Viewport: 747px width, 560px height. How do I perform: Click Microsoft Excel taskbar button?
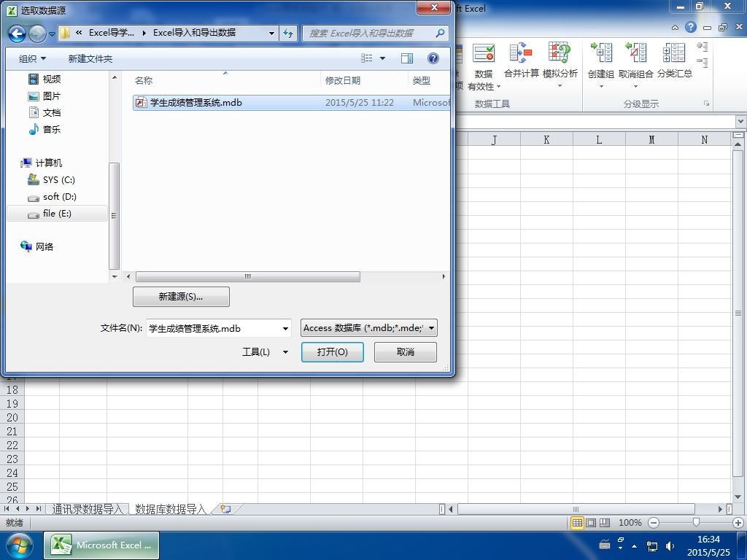(x=101, y=545)
